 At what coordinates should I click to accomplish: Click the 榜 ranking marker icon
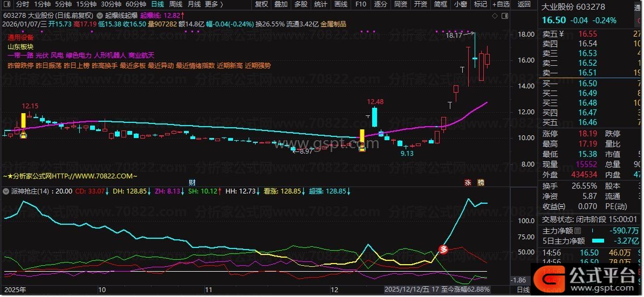[x=481, y=182]
